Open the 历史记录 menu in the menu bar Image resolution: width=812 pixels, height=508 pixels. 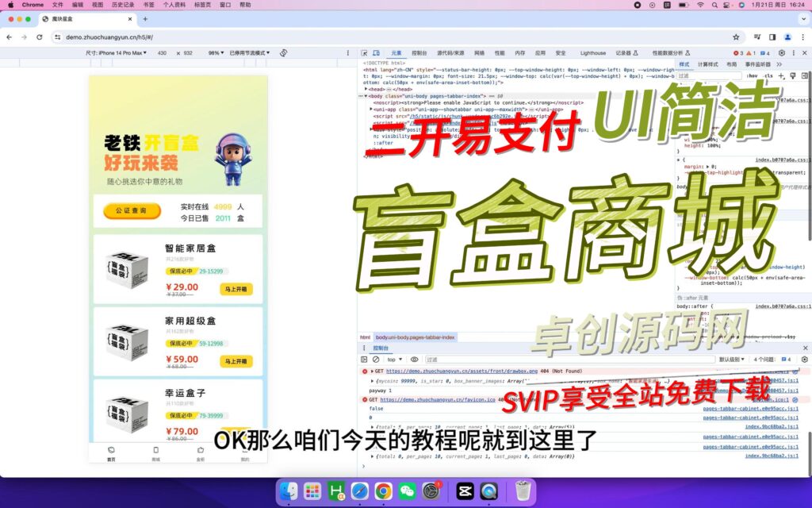(123, 5)
